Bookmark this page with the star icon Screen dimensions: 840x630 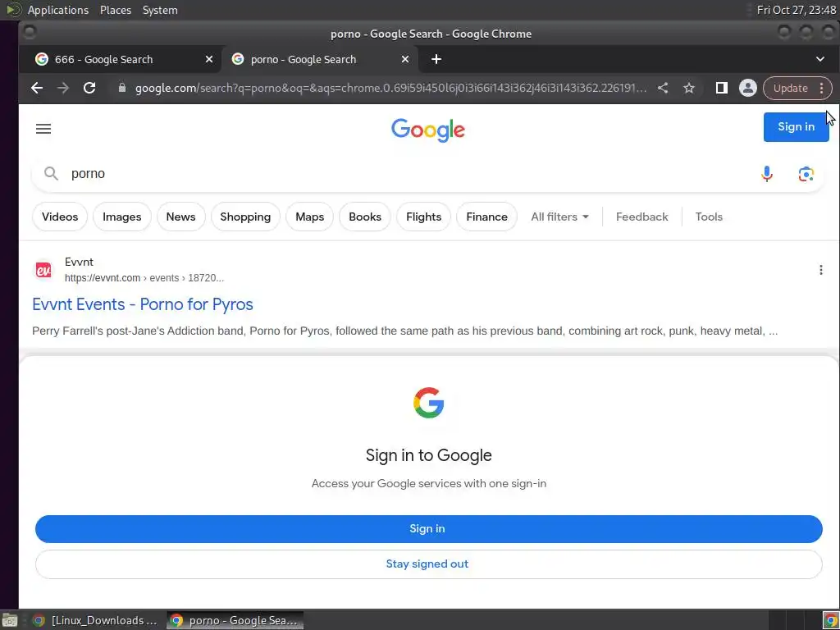tap(689, 88)
